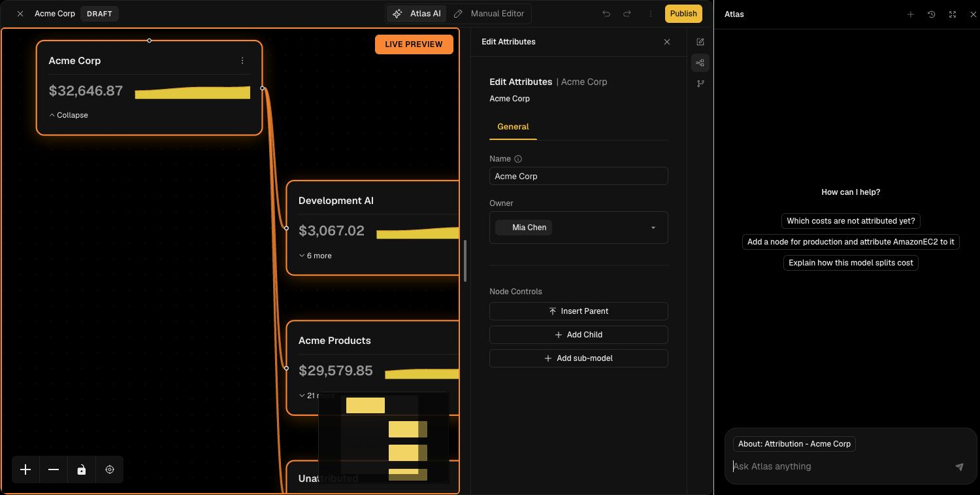Viewport: 980px width, 495px height.
Task: Open the Acme Corp node options menu
Action: (242, 60)
